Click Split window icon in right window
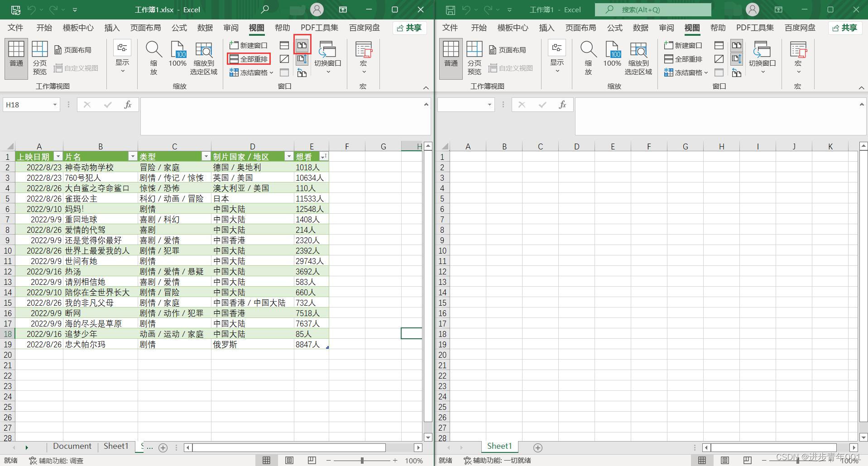The image size is (868, 466). point(719,45)
